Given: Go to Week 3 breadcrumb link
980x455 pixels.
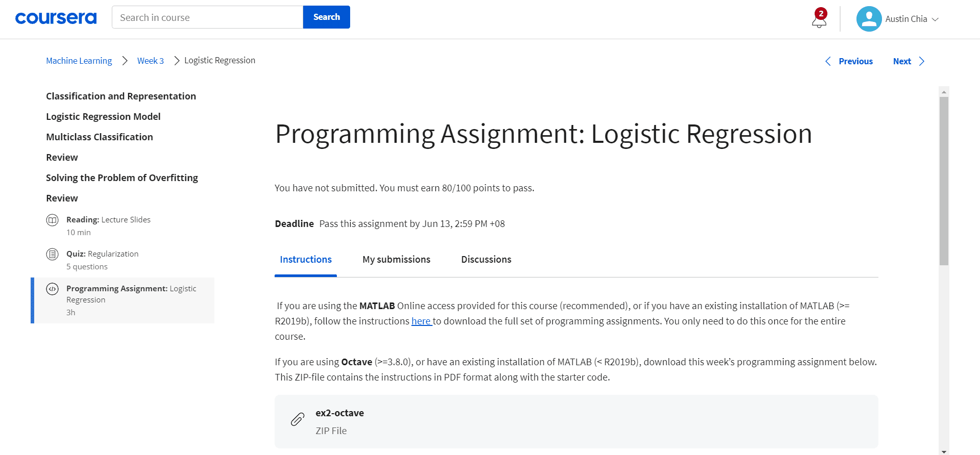Looking at the screenshot, I should tap(151, 61).
